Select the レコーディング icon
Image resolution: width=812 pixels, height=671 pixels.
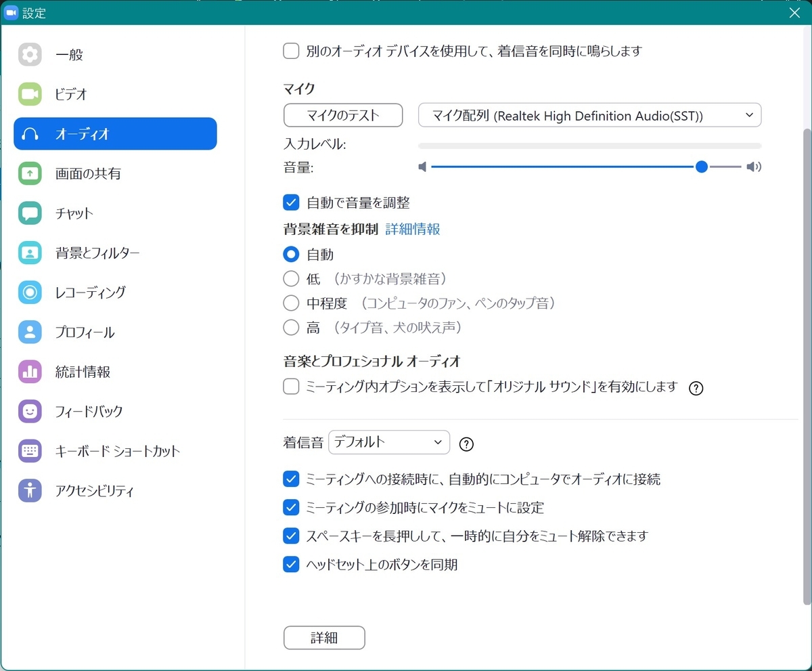31,293
